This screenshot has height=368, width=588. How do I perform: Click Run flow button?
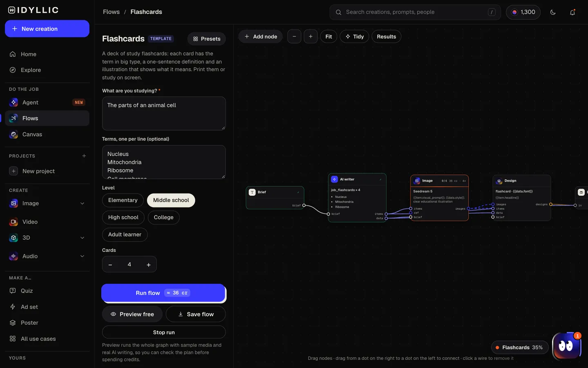click(163, 293)
